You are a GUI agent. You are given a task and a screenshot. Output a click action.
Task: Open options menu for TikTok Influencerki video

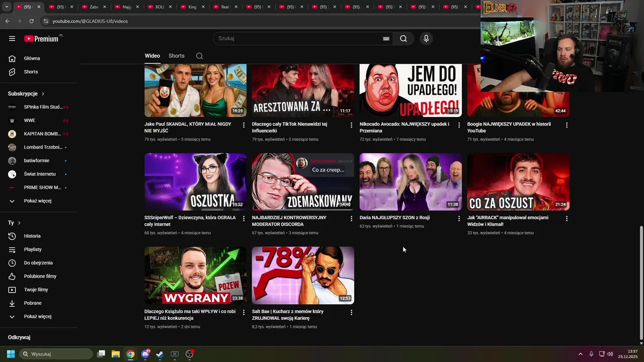click(351, 125)
